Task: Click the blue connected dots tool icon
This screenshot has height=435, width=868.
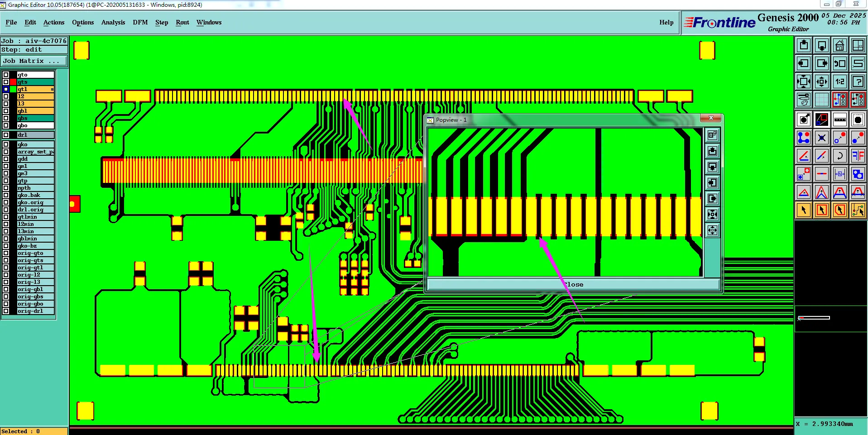Action: coord(804,138)
